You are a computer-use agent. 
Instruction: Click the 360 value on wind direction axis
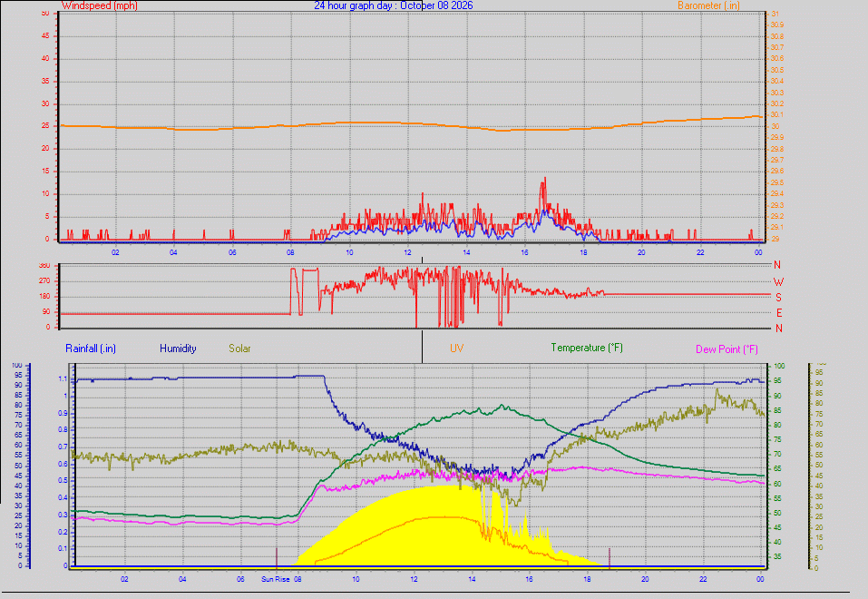pos(44,265)
